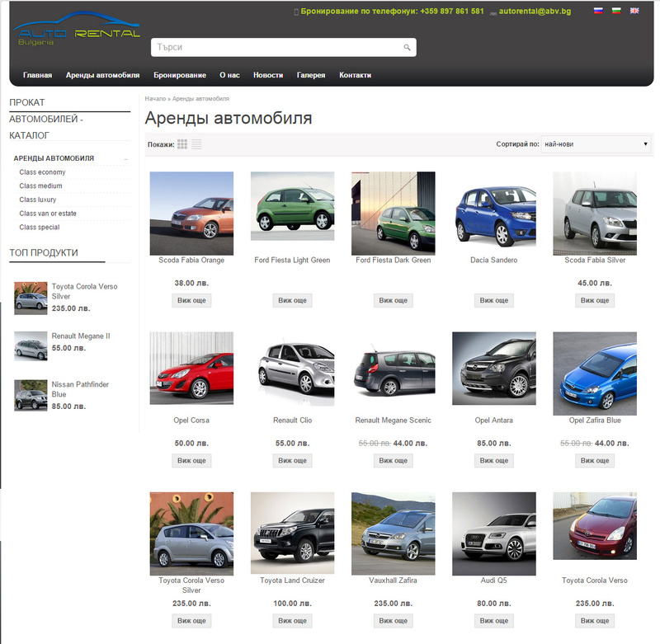Viewport: 660px width, 644px height.
Task: Click Виж още under Dacia Sandero
Action: 494,300
